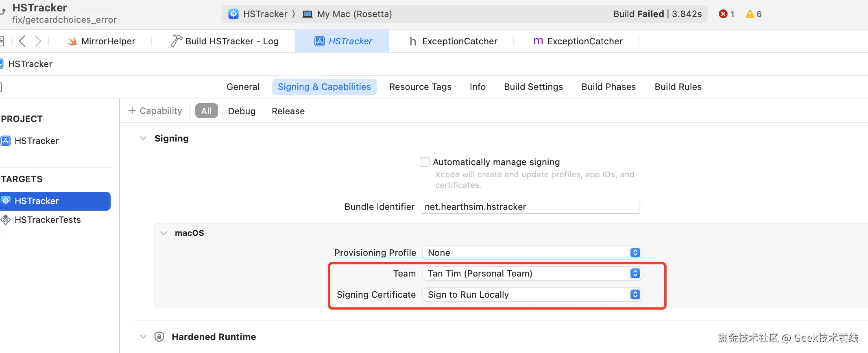
Task: Click the HSTracker scheme icon in toolbar
Action: (233, 14)
